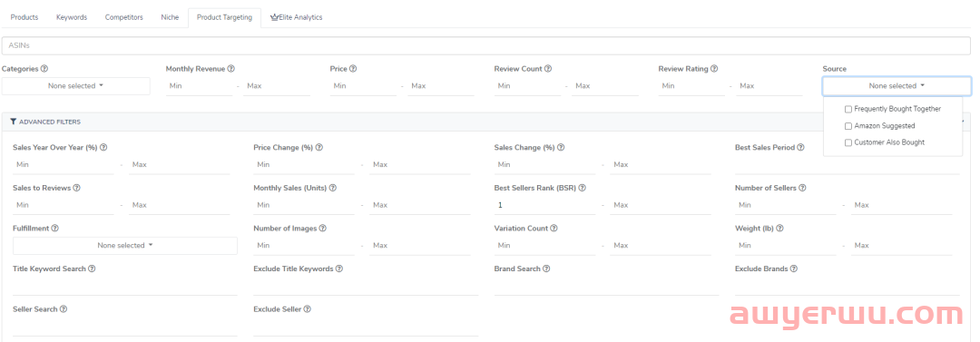980x342 pixels.
Task: Click Monthly Sales (Units) Min field
Action: tap(304, 205)
